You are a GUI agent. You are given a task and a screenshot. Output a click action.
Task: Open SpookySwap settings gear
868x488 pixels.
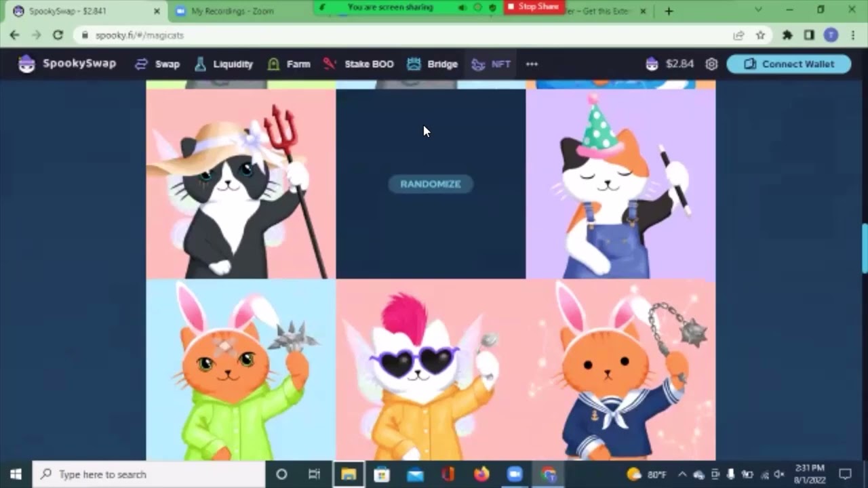tap(711, 64)
